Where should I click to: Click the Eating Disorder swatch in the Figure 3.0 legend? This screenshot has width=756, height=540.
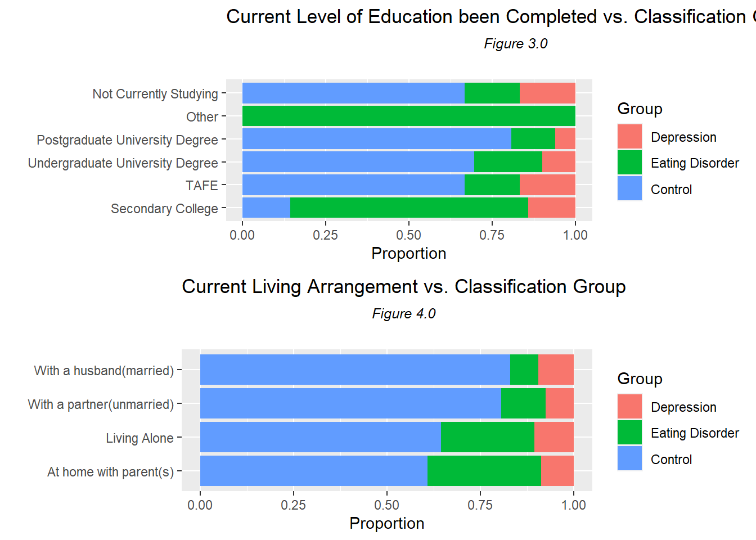tap(629, 163)
